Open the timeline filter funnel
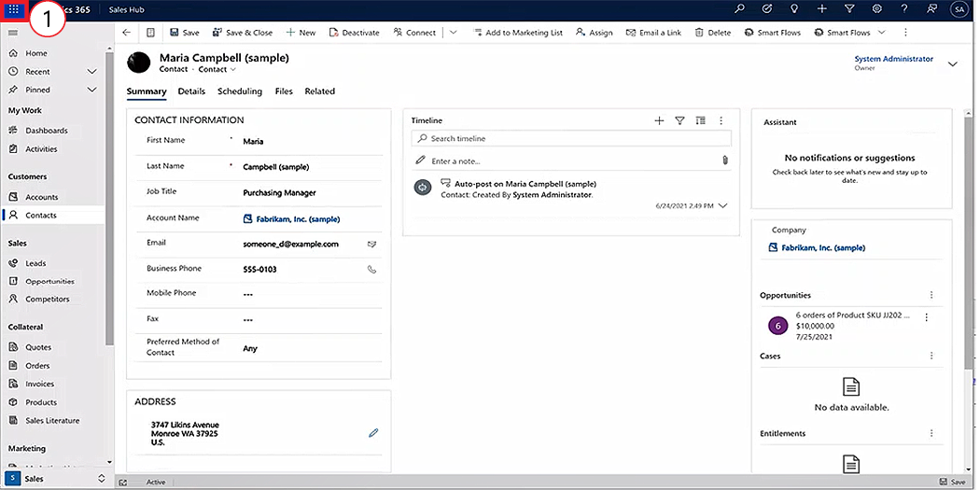 pos(680,120)
